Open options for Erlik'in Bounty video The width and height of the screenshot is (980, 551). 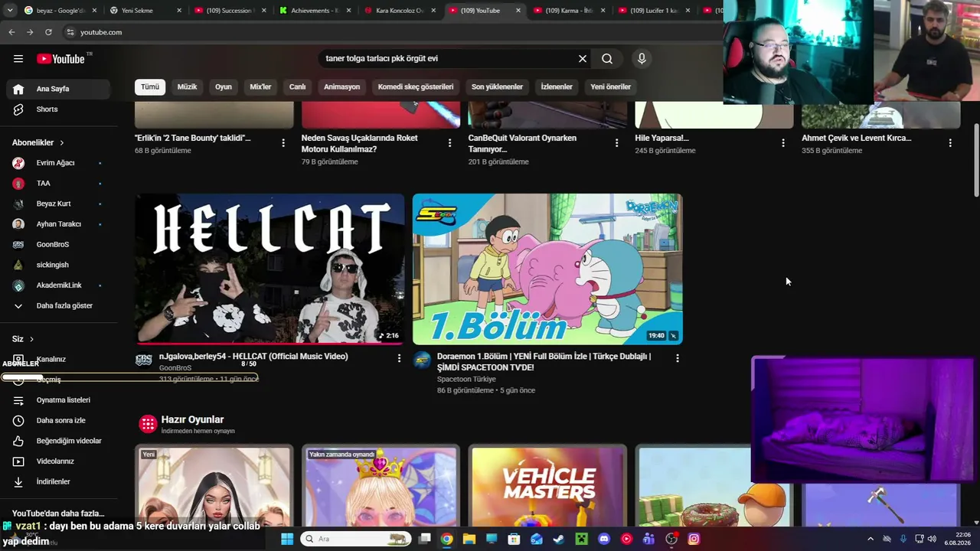click(x=283, y=143)
